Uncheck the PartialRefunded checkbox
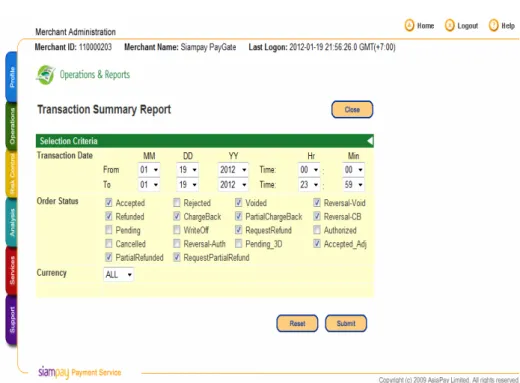The height and width of the screenshot is (383, 520). click(x=109, y=257)
